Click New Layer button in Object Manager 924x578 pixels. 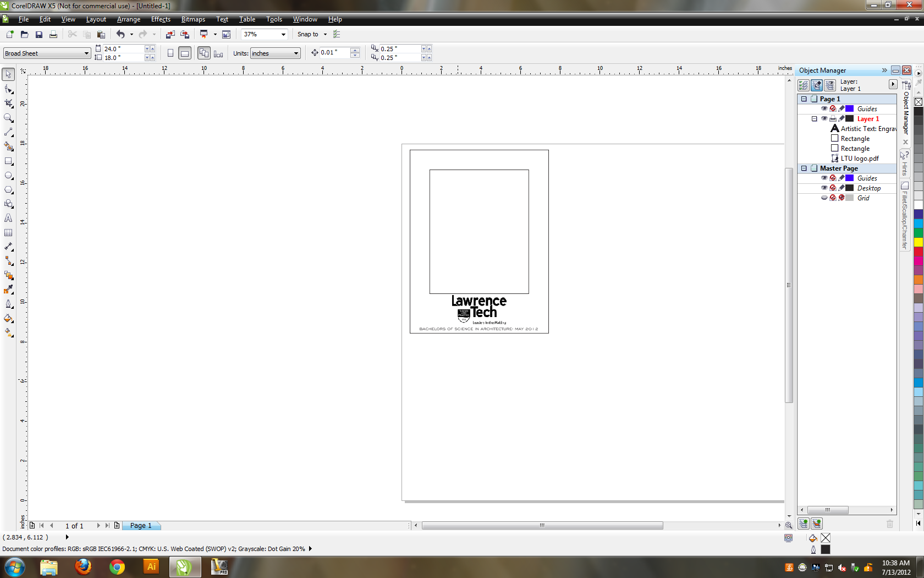(x=804, y=524)
